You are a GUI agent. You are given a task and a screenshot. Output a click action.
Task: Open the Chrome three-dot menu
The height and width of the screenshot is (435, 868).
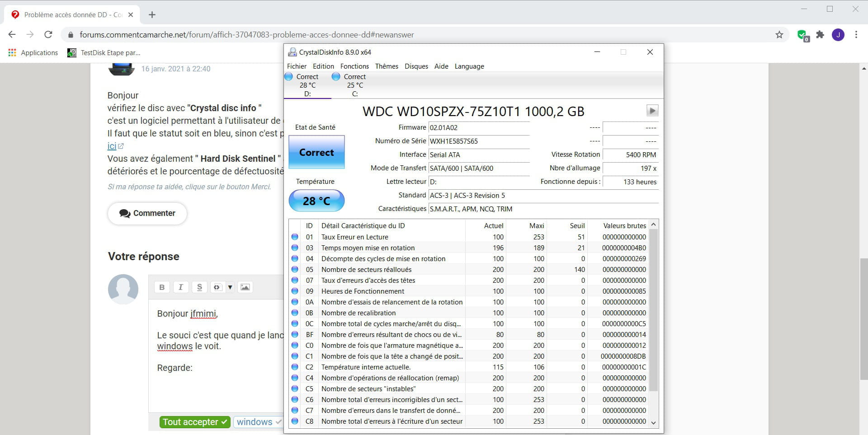click(x=856, y=35)
